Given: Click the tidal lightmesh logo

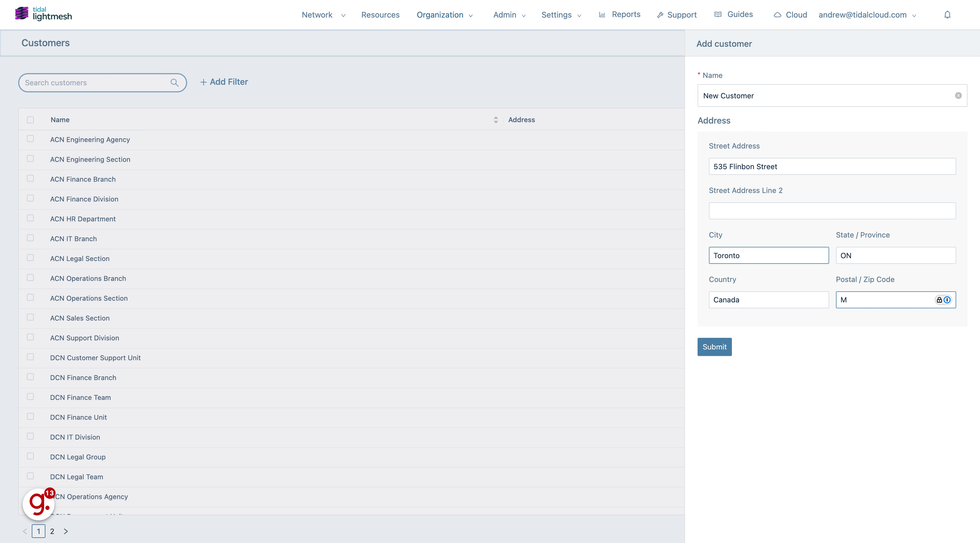Looking at the screenshot, I should click(43, 14).
